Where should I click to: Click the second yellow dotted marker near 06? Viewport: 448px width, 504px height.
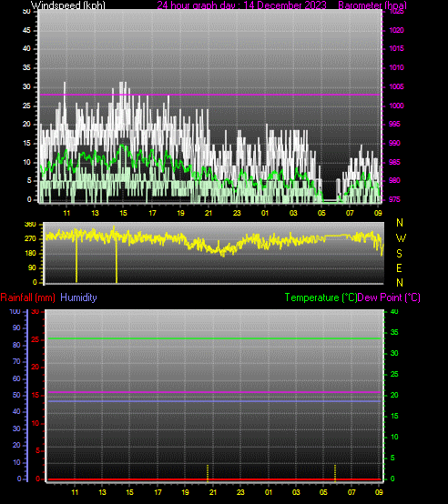click(x=335, y=473)
